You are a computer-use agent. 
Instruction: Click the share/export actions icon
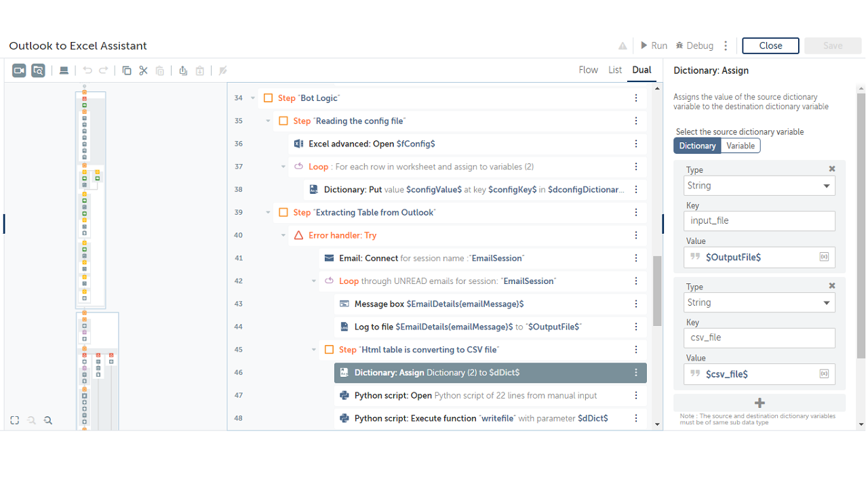[183, 70]
